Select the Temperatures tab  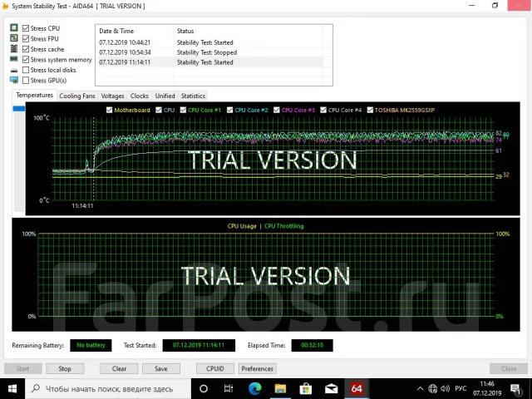click(34, 96)
